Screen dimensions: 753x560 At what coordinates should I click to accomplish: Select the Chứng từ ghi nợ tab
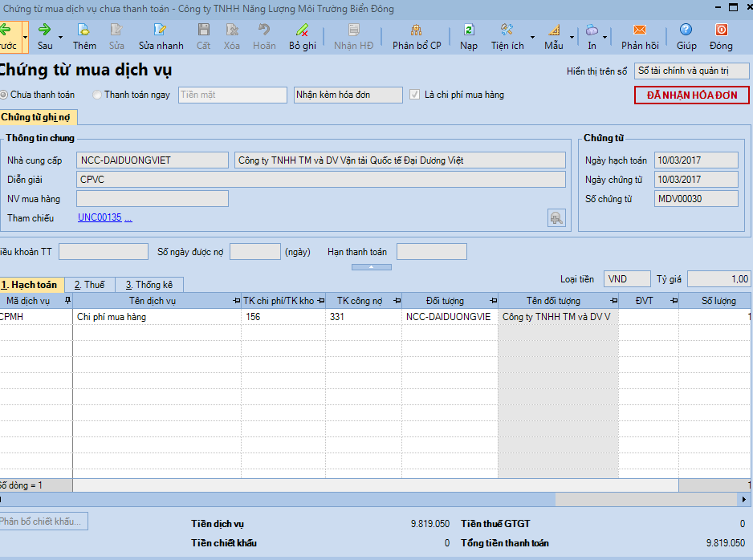[38, 117]
